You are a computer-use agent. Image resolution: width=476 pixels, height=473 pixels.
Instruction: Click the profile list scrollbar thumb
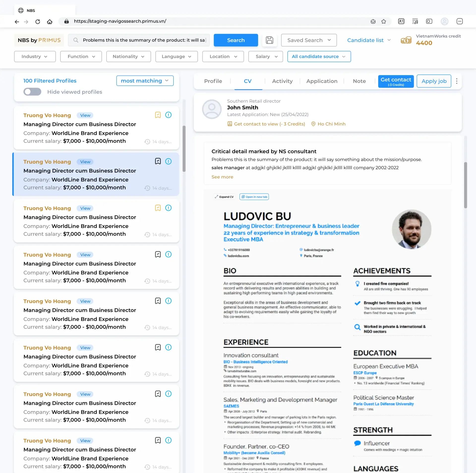tap(184, 149)
